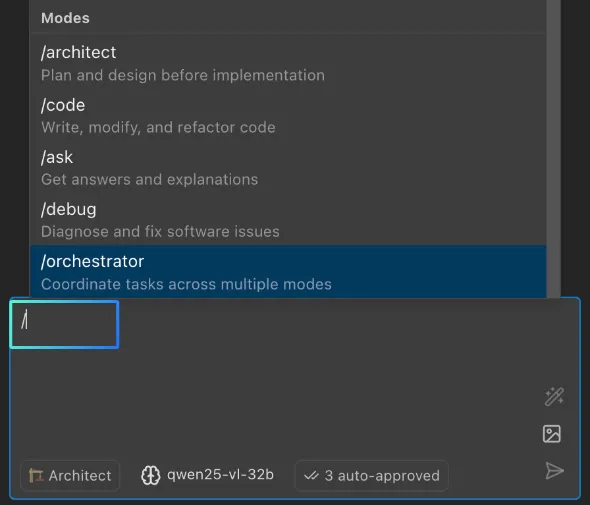Open the Architect mode selector dropdown
This screenshot has height=505, width=590.
click(70, 476)
